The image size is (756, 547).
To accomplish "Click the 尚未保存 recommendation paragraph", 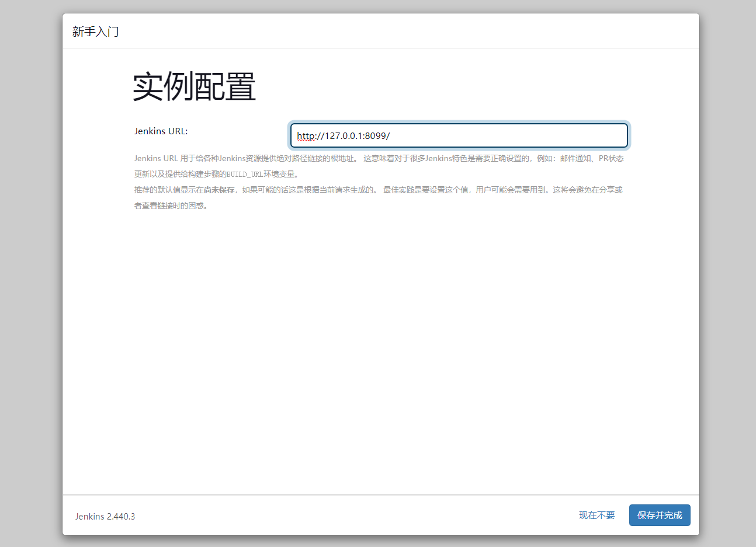I will click(x=379, y=197).
